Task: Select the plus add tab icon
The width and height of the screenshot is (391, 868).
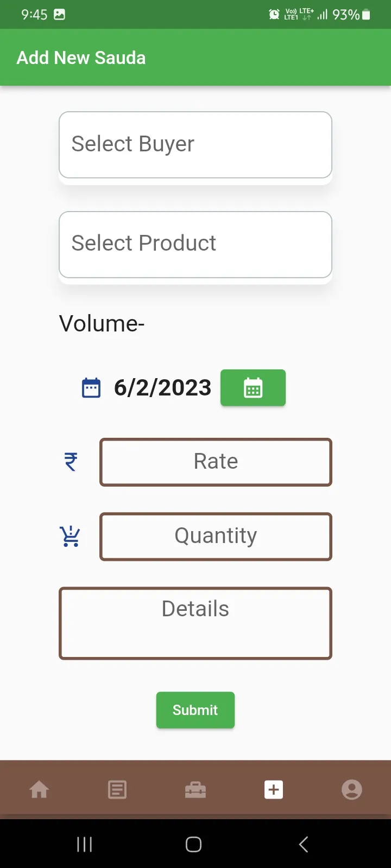Action: coord(274,789)
